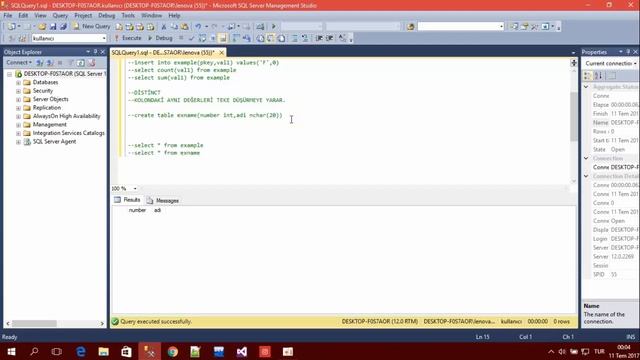
Task: Open the Query menu
Action: click(x=60, y=16)
